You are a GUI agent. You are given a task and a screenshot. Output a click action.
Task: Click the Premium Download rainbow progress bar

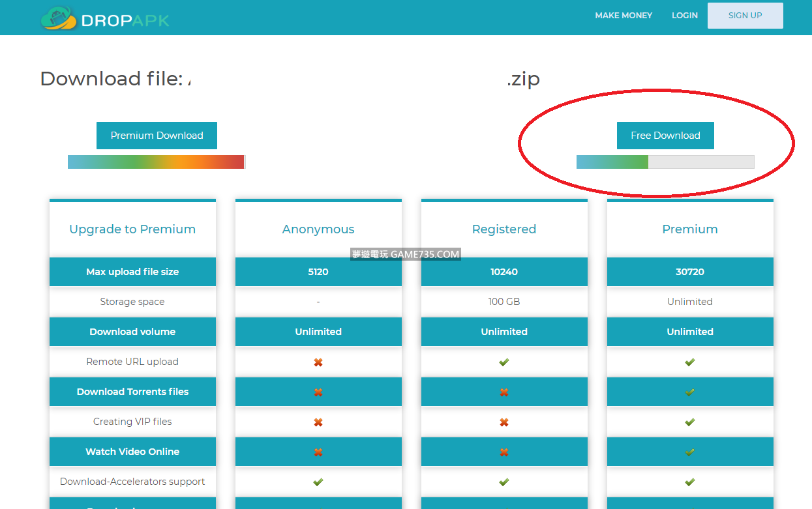156,162
